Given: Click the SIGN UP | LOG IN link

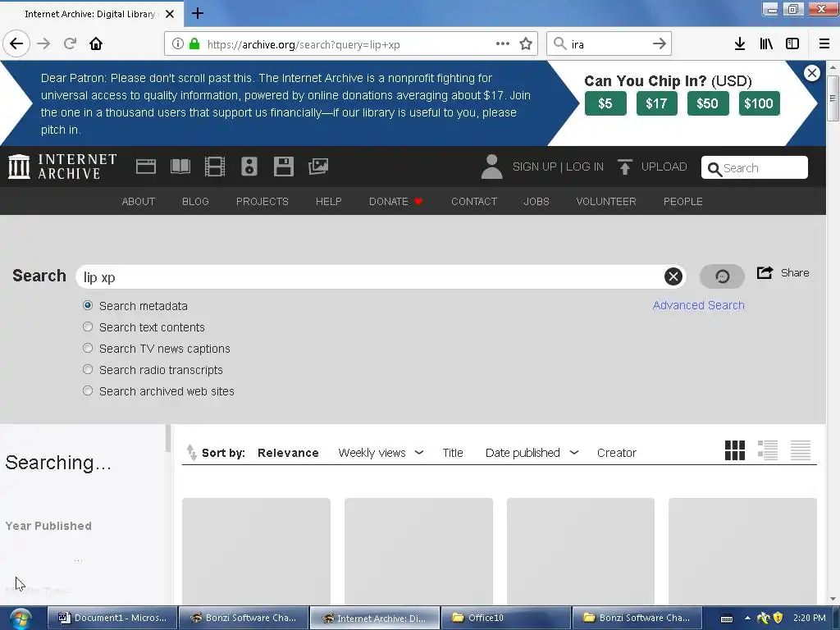Looking at the screenshot, I should [558, 167].
